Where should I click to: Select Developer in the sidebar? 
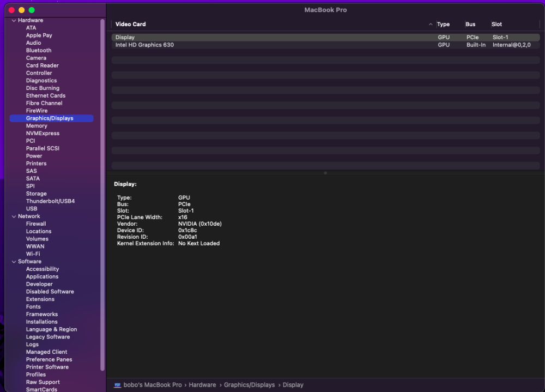coord(39,284)
